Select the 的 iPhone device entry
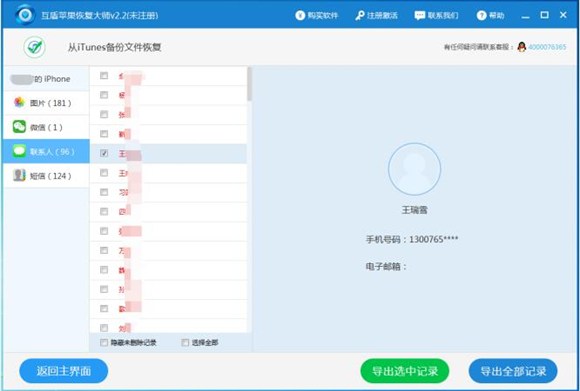 point(46,79)
